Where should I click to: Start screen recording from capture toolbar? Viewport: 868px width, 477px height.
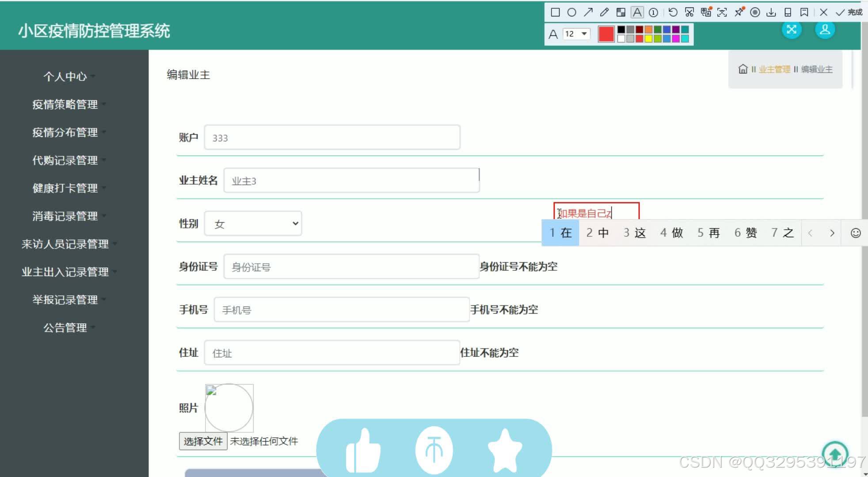click(755, 12)
